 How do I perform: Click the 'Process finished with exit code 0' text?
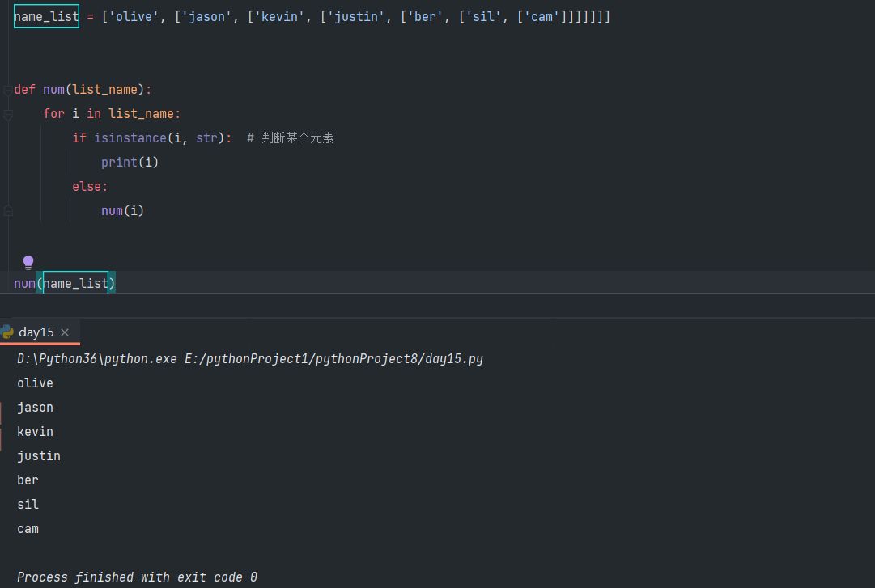[137, 577]
